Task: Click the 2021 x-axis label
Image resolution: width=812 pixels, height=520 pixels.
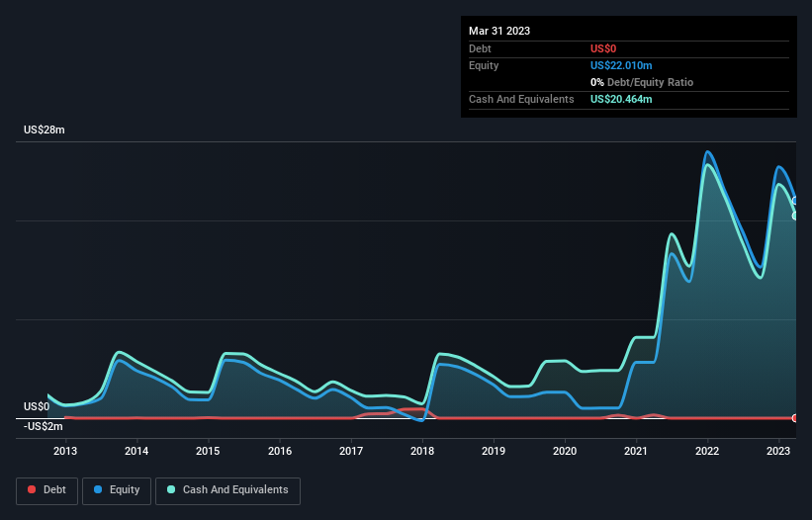Action: click(636, 451)
